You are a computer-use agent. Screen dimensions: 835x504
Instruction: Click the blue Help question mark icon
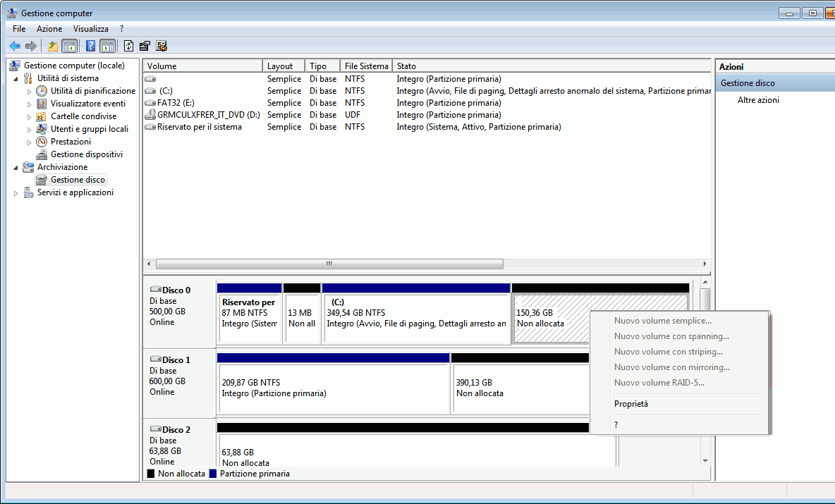point(90,47)
